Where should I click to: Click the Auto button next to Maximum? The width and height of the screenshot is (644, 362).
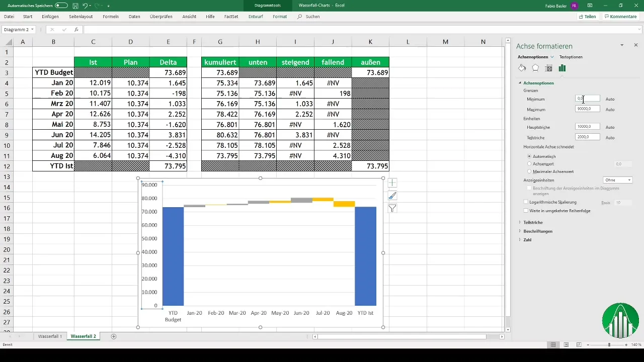(610, 109)
